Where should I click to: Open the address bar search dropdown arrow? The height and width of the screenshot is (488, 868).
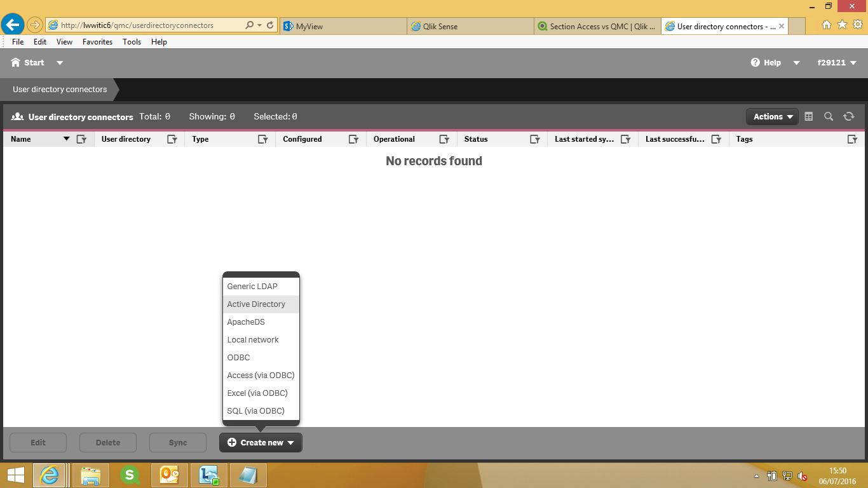[259, 25]
